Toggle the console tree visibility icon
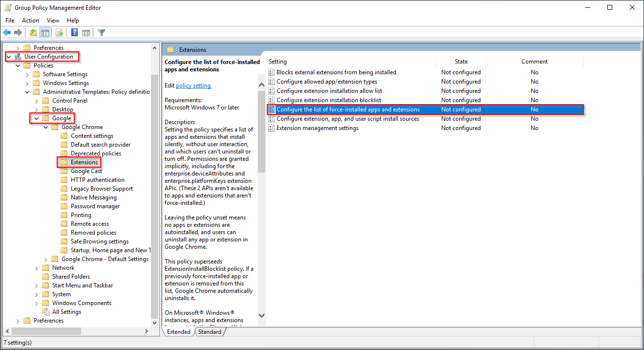 pos(44,32)
